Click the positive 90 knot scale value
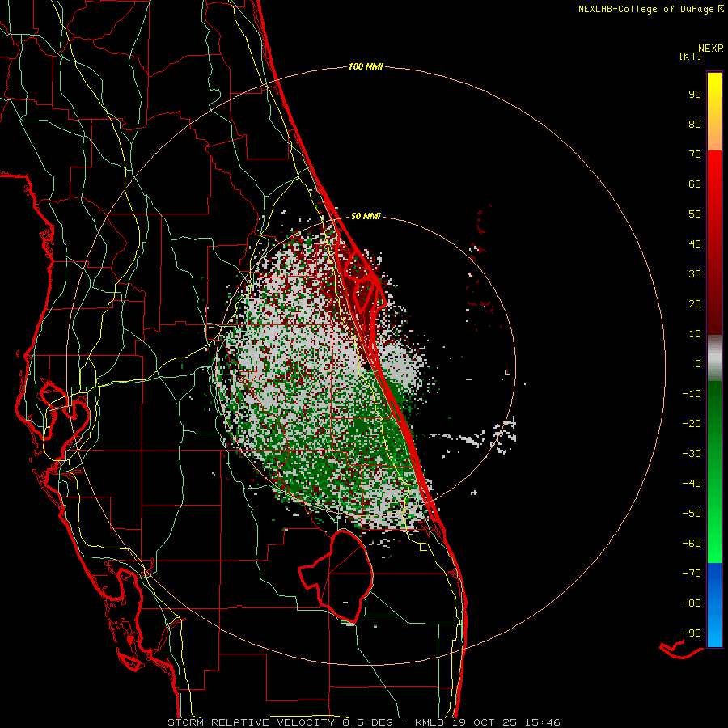 point(695,95)
